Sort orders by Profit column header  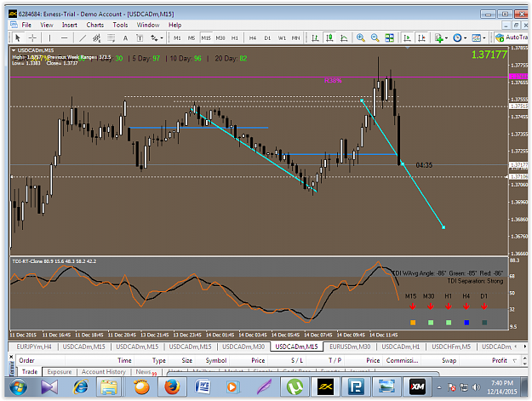tap(499, 360)
